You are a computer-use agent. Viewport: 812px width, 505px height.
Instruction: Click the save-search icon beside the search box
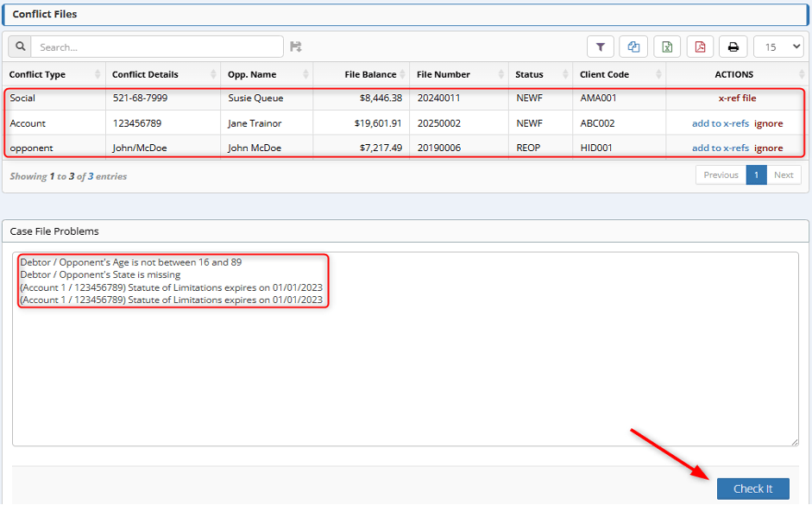click(296, 46)
